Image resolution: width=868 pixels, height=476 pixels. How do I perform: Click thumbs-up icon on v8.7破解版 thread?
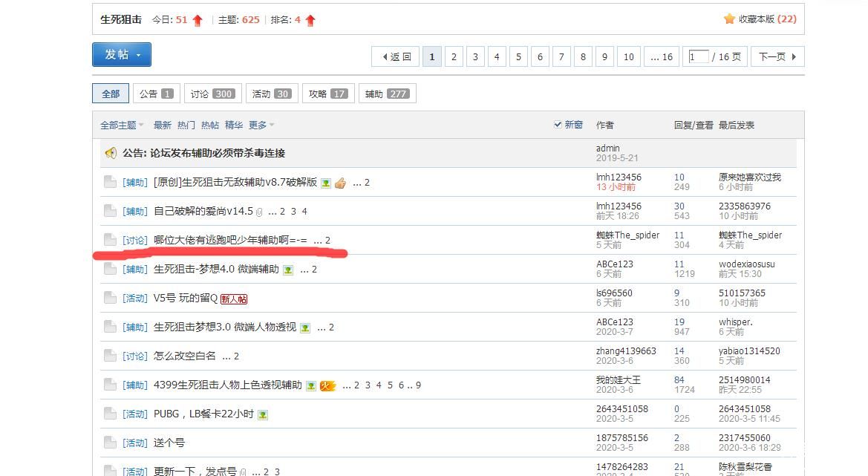(340, 183)
